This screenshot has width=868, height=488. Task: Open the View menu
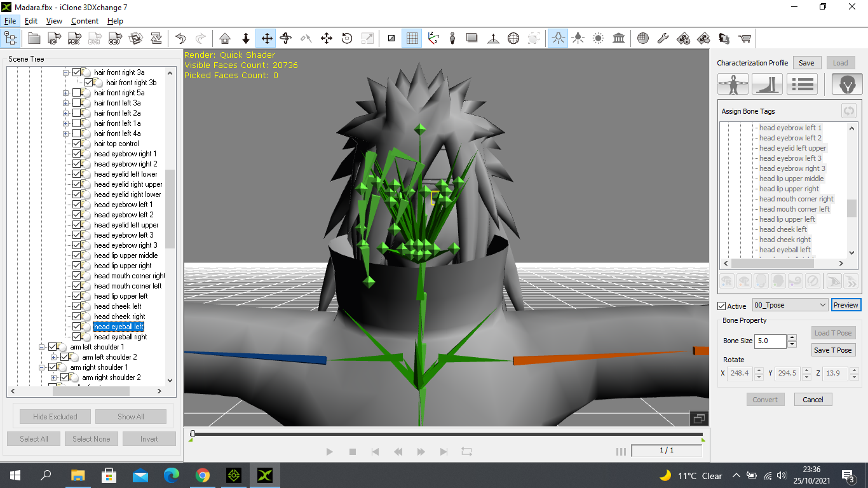click(54, 21)
